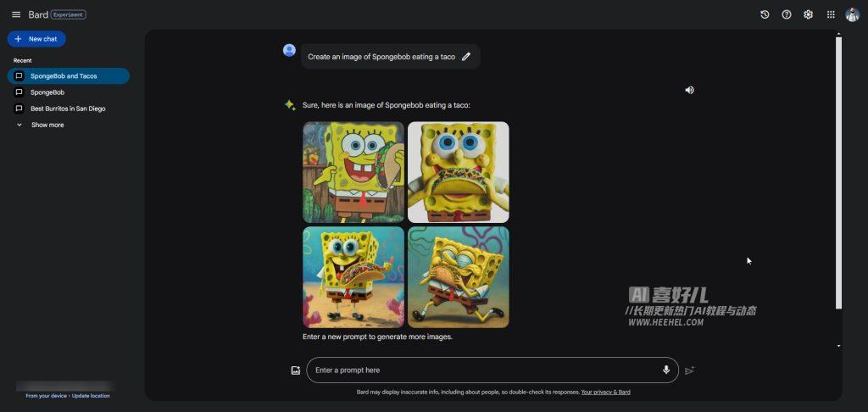Click the user avatar beside prompt
Image resolution: width=868 pixels, height=412 pixels.
[289, 50]
